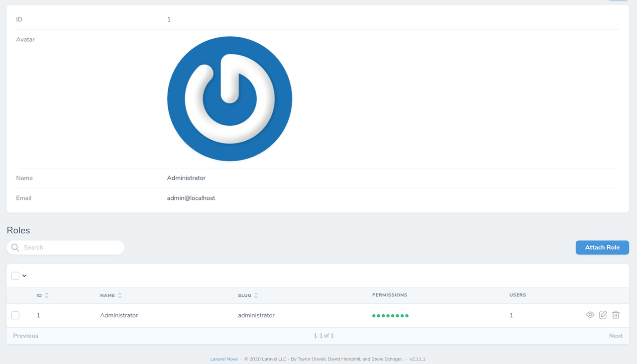The image size is (637, 364).
Task: Tick the select-all roles checkbox
Action: tap(15, 275)
